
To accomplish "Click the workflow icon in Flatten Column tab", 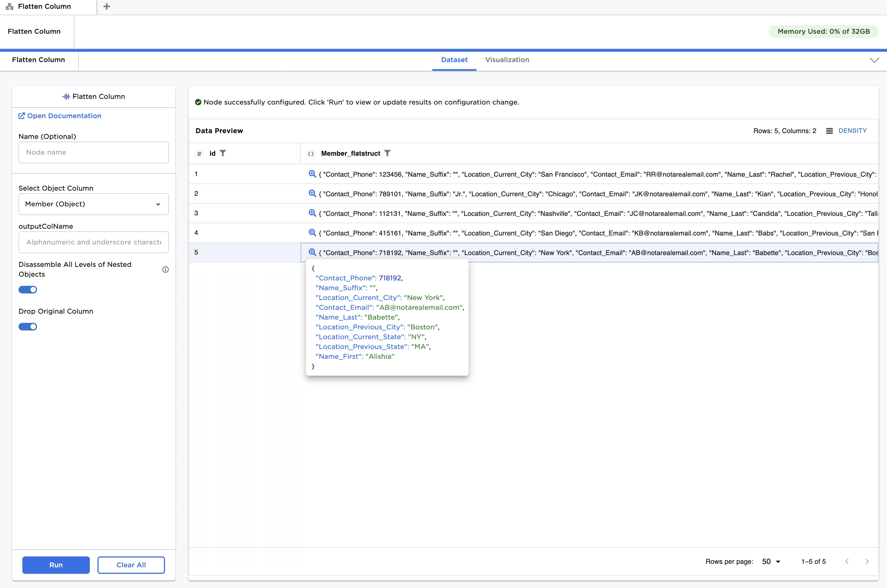I will (9, 6).
